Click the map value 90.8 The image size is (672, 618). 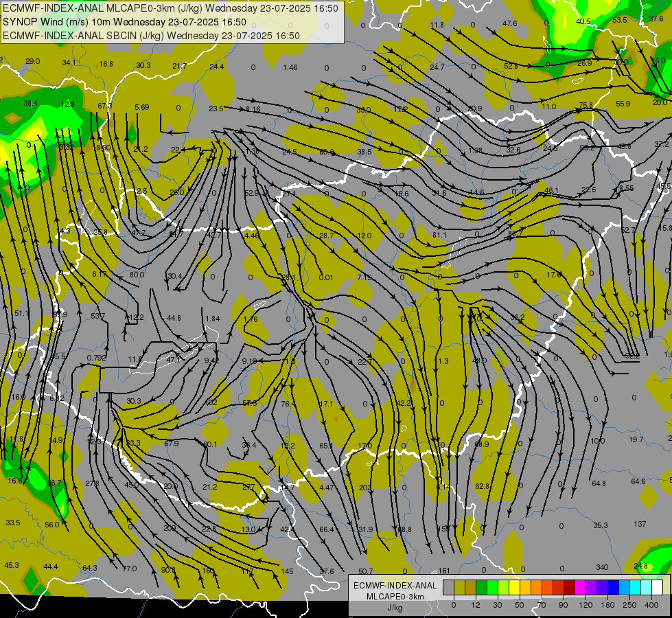[168, 570]
